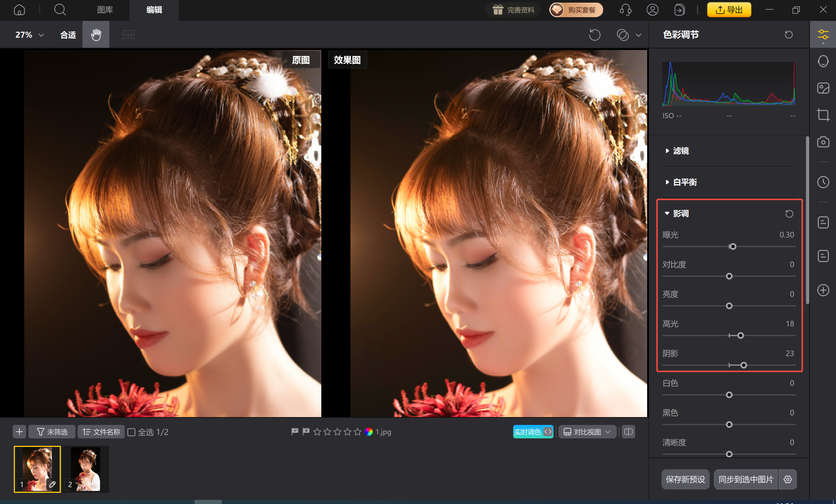836x504 pixels.
Task: Open the history clock icon
Action: [x=823, y=182]
